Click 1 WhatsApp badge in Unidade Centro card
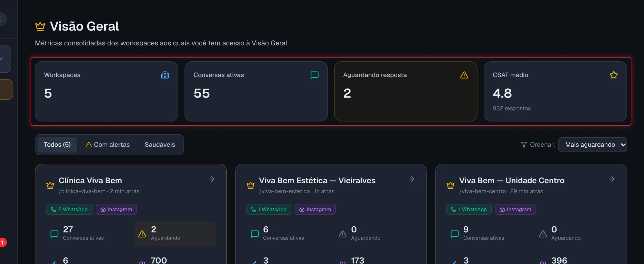Image resolution: width=644 pixels, height=264 pixels. point(469,209)
